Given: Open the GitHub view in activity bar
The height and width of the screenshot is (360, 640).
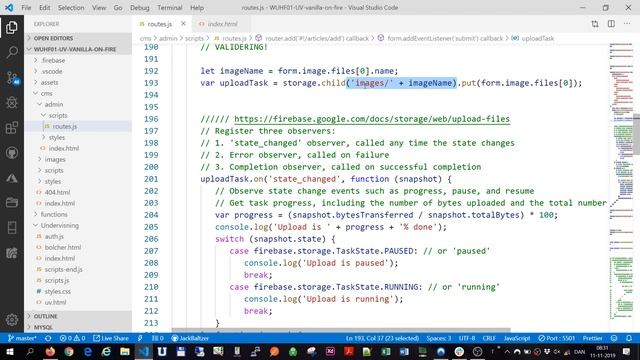Looking at the screenshot, I should [11, 153].
